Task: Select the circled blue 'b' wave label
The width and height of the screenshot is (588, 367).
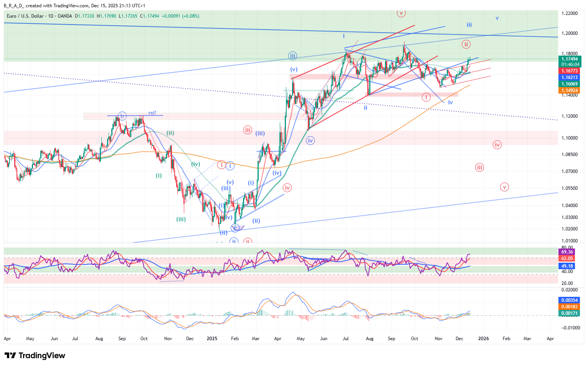Action: pos(122,116)
